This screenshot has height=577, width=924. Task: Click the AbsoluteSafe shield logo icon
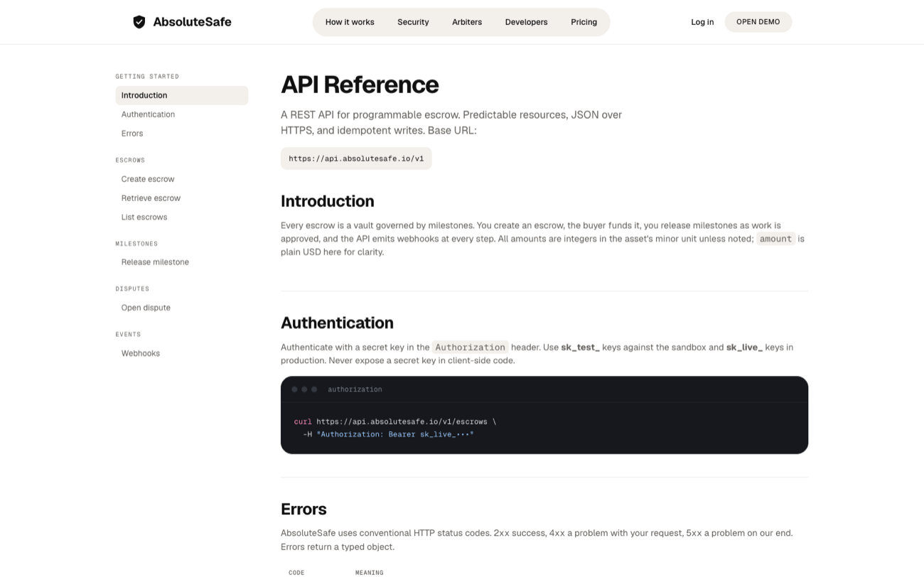point(139,22)
